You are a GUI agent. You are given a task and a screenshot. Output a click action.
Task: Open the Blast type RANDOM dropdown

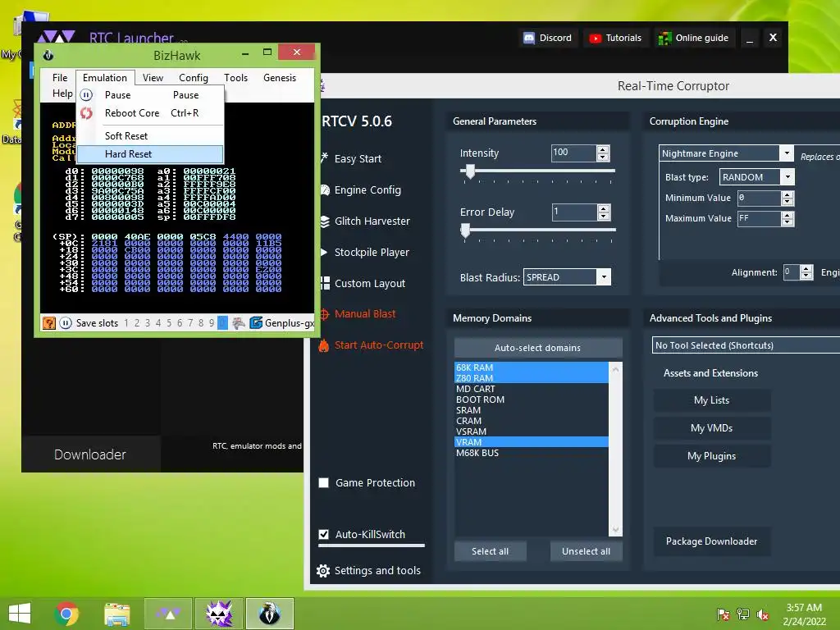787,177
